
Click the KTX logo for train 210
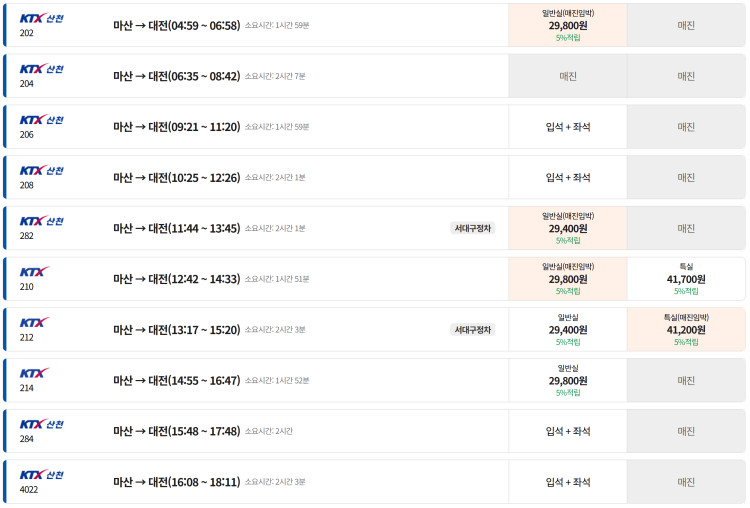pyautogui.click(x=34, y=272)
